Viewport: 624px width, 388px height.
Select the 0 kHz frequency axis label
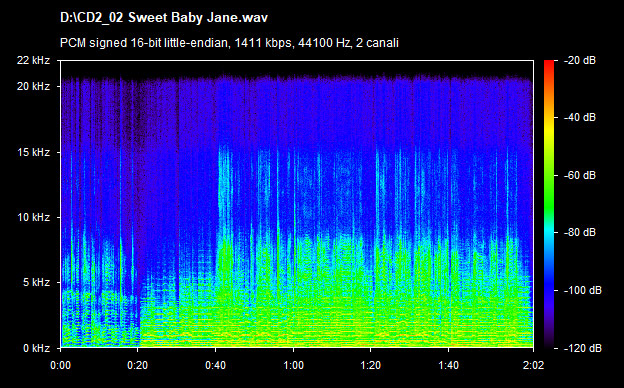[36, 348]
